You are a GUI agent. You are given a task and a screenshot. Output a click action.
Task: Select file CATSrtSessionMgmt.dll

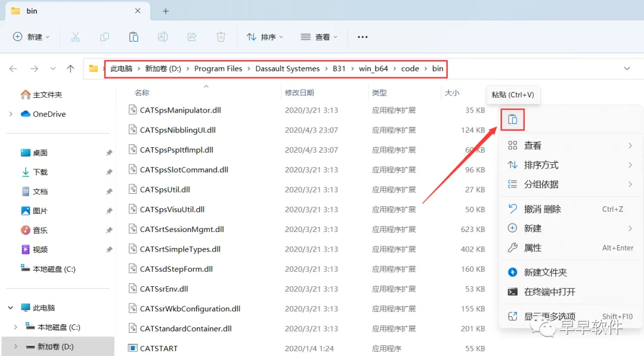point(181,229)
